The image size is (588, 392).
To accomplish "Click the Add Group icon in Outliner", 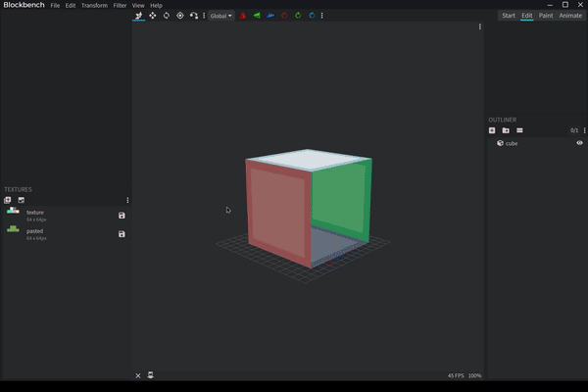I will 506,130.
